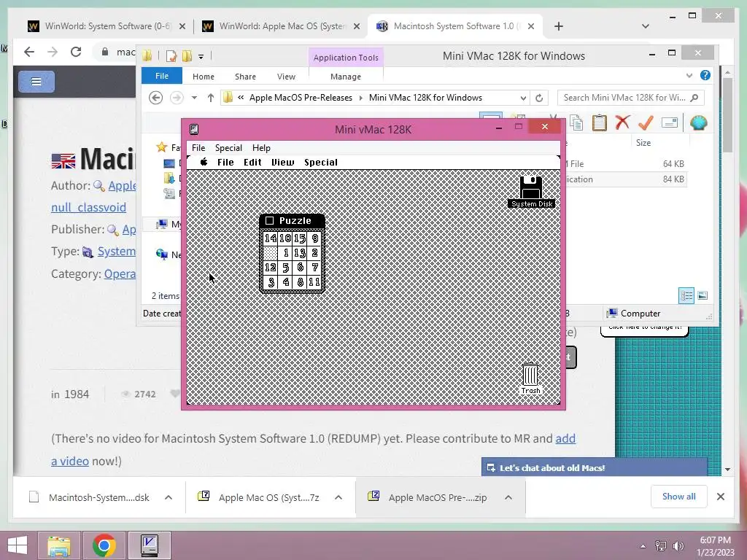The image size is (747, 560).
Task: Open the website hamburger menu button
Action: coord(36,82)
